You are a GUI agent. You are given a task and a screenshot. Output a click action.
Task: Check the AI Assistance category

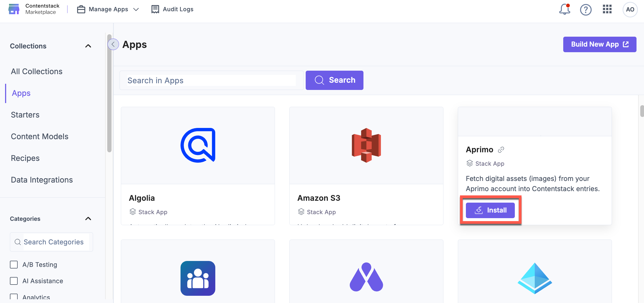pos(14,281)
